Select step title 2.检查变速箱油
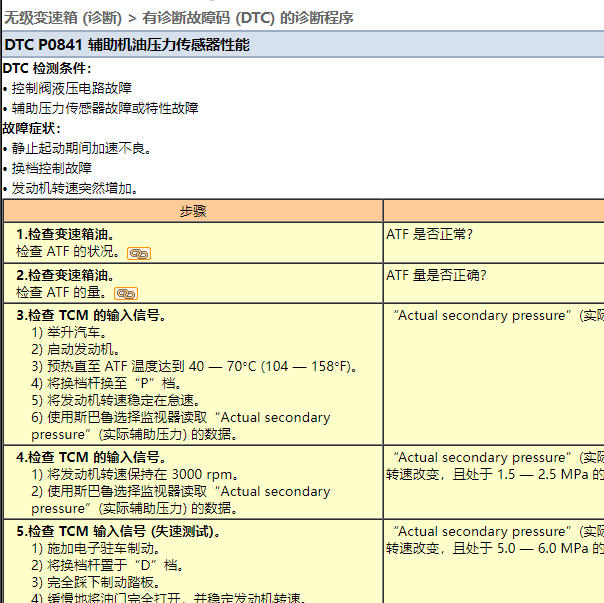The width and height of the screenshot is (604, 603). coord(65,275)
